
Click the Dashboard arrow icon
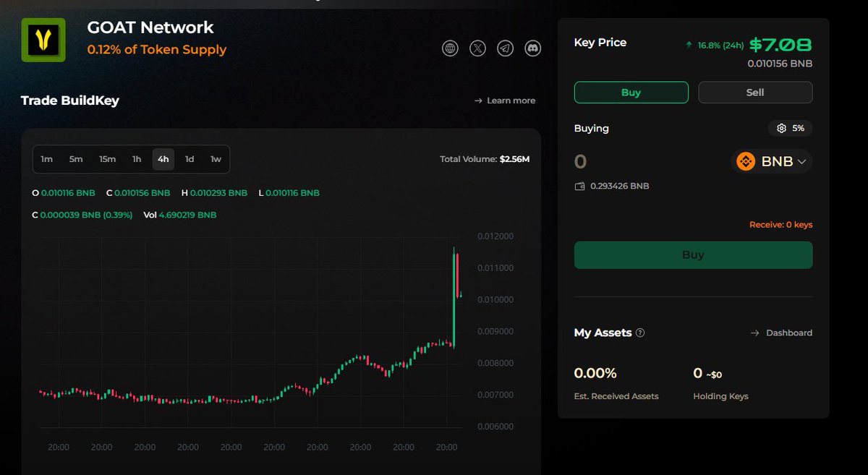(x=754, y=333)
